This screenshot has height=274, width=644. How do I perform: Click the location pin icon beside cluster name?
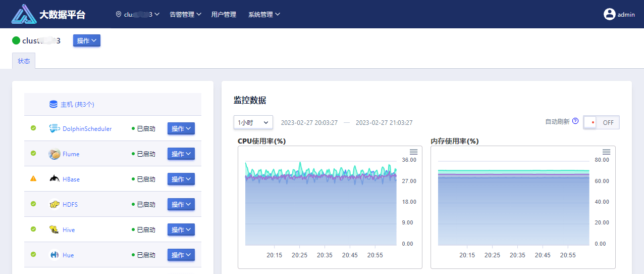coord(119,15)
